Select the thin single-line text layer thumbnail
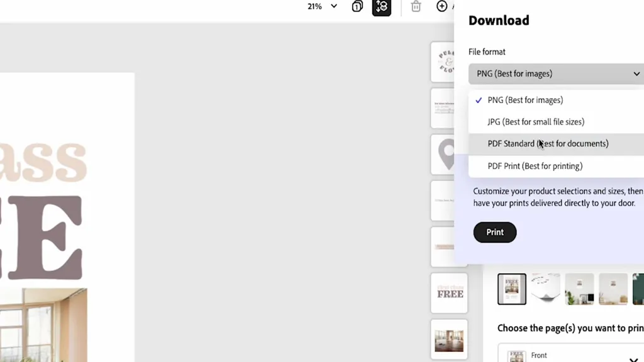This screenshot has width=644, height=362. click(x=443, y=200)
